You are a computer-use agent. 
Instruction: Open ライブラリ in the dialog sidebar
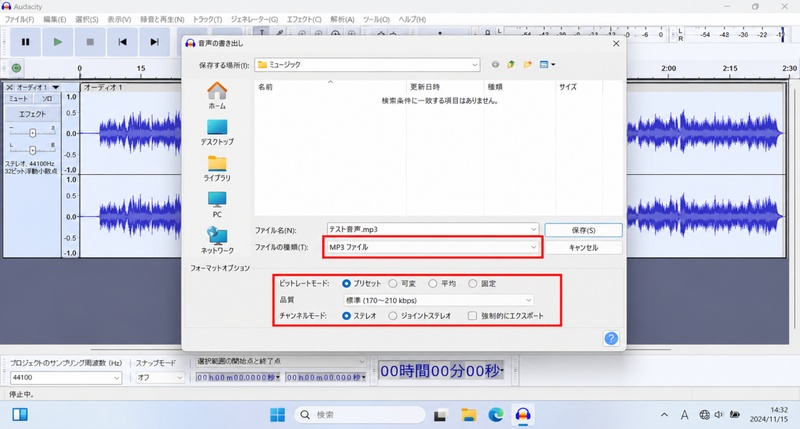click(x=217, y=168)
